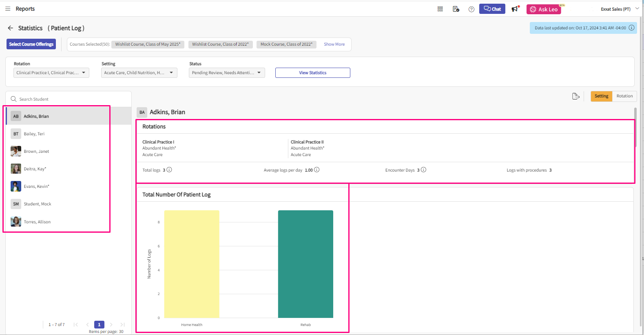Switch chart view to Setting
Image resolution: width=644 pixels, height=335 pixels.
pyautogui.click(x=601, y=96)
